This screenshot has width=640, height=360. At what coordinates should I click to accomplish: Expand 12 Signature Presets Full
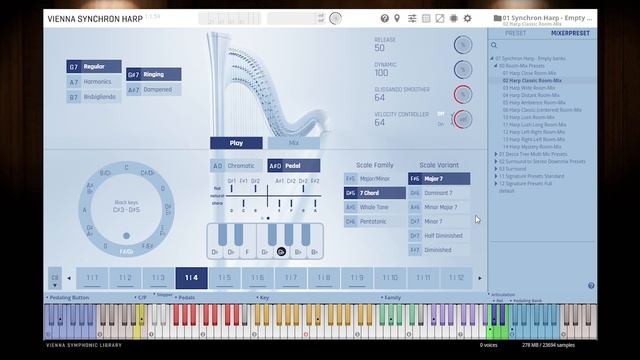pos(496,183)
